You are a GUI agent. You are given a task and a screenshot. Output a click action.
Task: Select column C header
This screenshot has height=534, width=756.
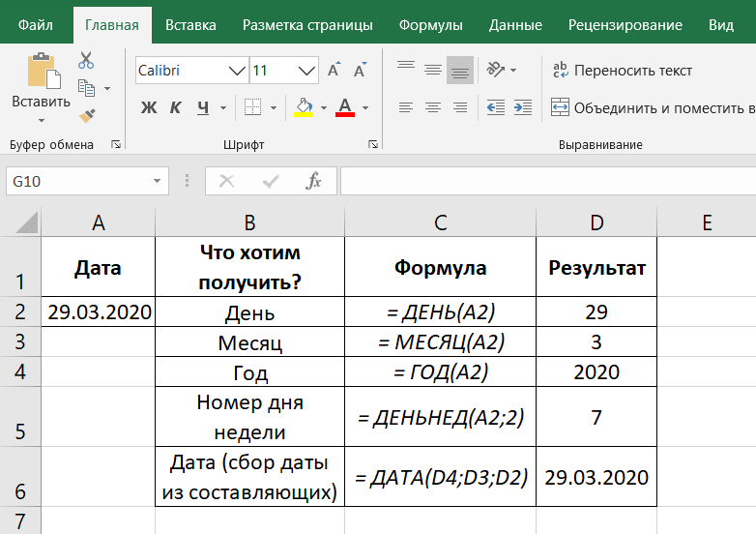440,222
